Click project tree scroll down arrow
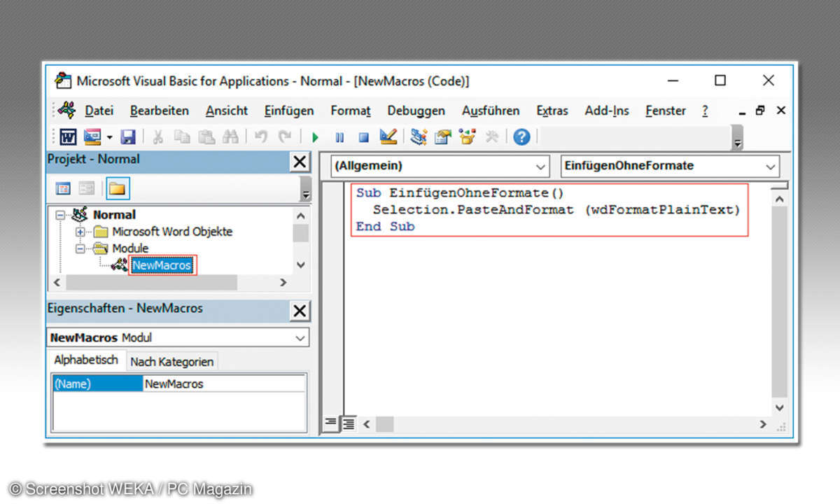This screenshot has height=504, width=840. (301, 265)
